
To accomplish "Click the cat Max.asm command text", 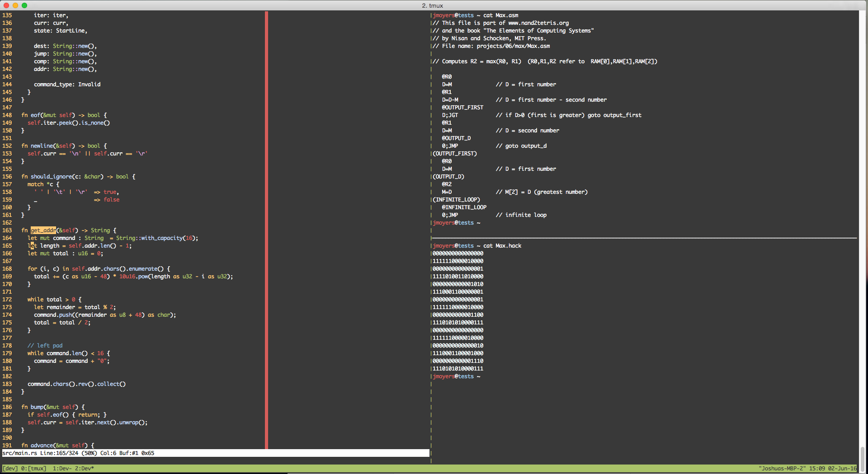I will tap(500, 15).
